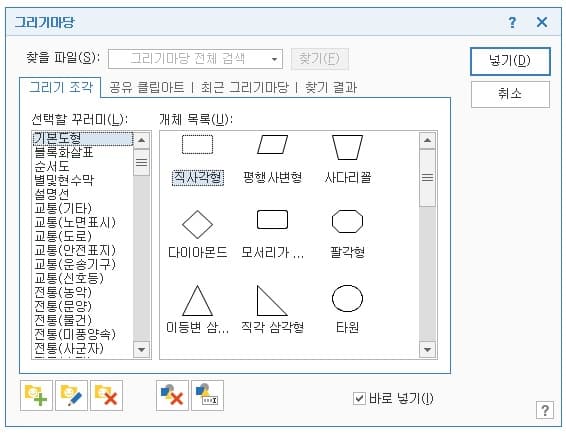Select 전통(문양) in bundle list
This screenshot has height=434, width=566.
[83, 306]
